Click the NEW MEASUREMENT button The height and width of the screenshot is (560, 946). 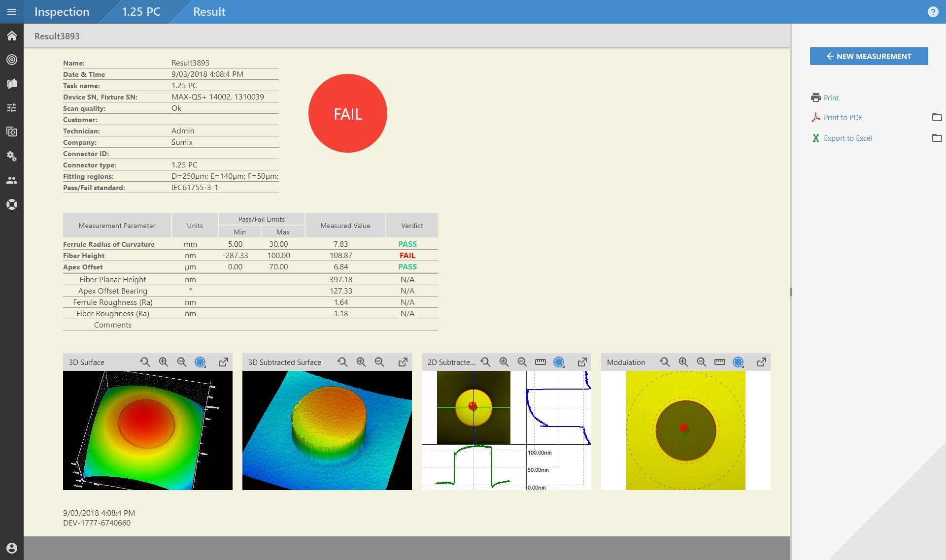point(869,56)
